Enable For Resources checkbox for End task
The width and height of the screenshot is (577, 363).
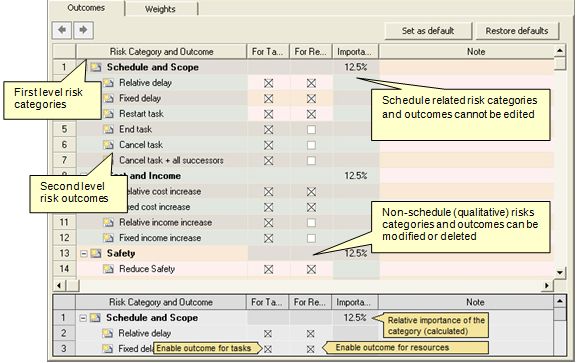(x=311, y=130)
